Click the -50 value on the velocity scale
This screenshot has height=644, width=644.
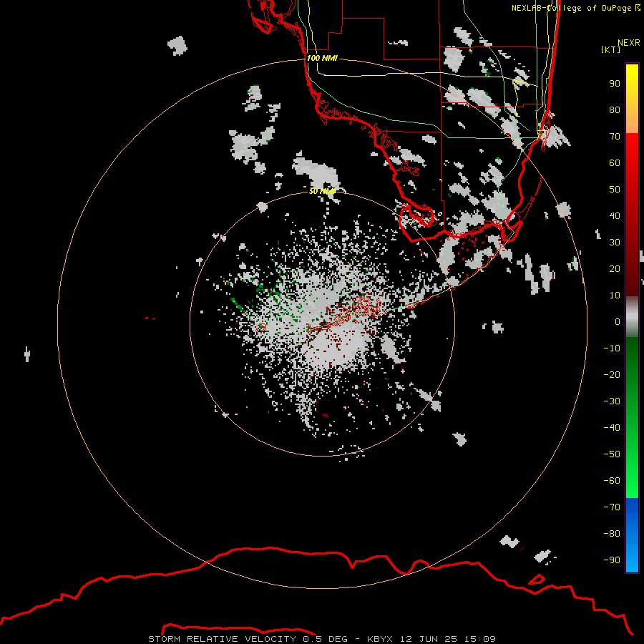tap(612, 454)
